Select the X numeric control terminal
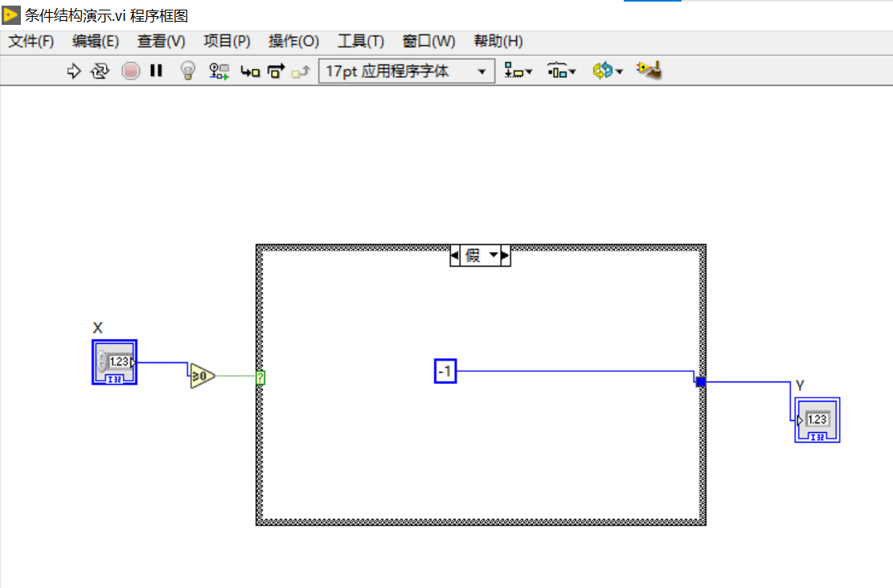 (114, 362)
